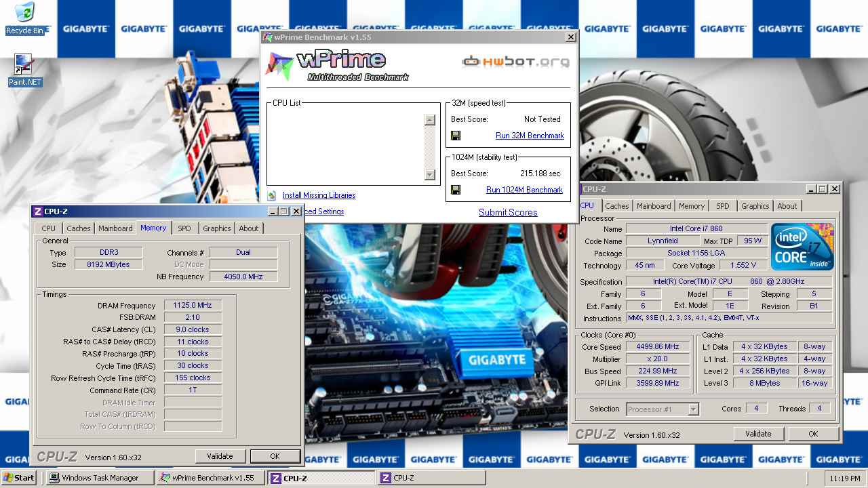Open the SPD tab in the right CPU-Z window
This screenshot has width=868, height=488.
click(x=723, y=206)
